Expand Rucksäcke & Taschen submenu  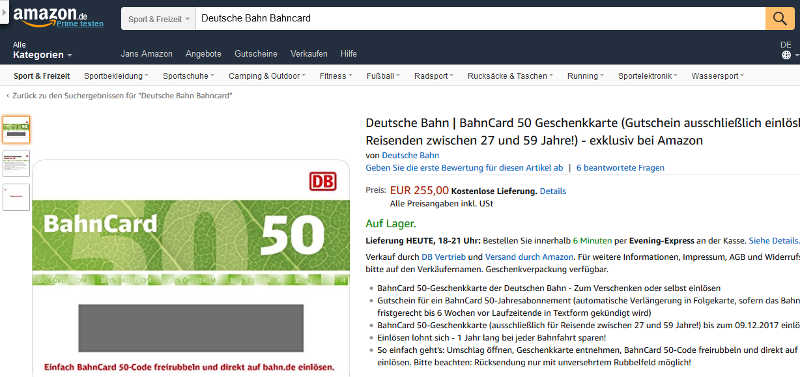point(510,76)
